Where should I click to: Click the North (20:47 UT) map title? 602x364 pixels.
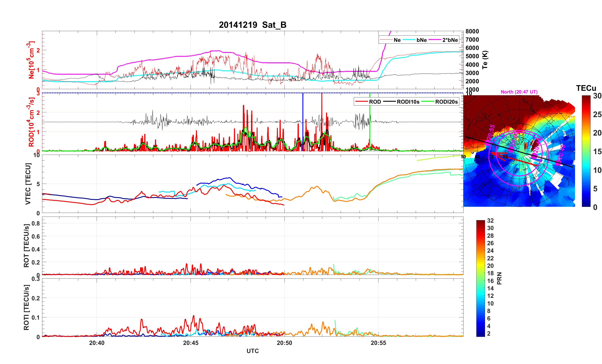519,92
